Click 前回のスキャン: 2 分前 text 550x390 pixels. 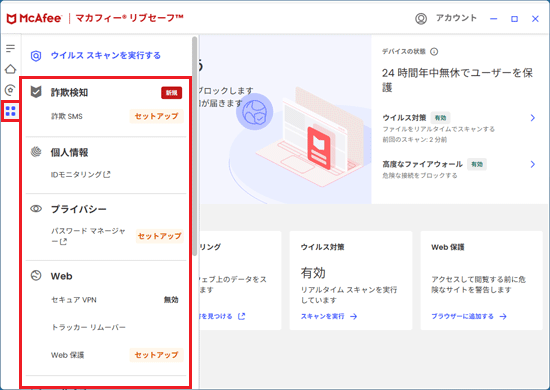click(x=415, y=140)
